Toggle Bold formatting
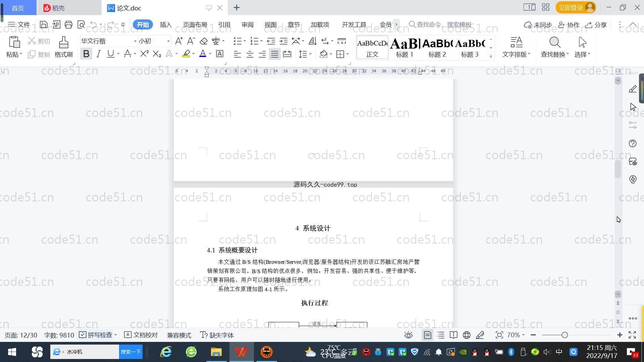The image size is (644, 362). [x=86, y=54]
